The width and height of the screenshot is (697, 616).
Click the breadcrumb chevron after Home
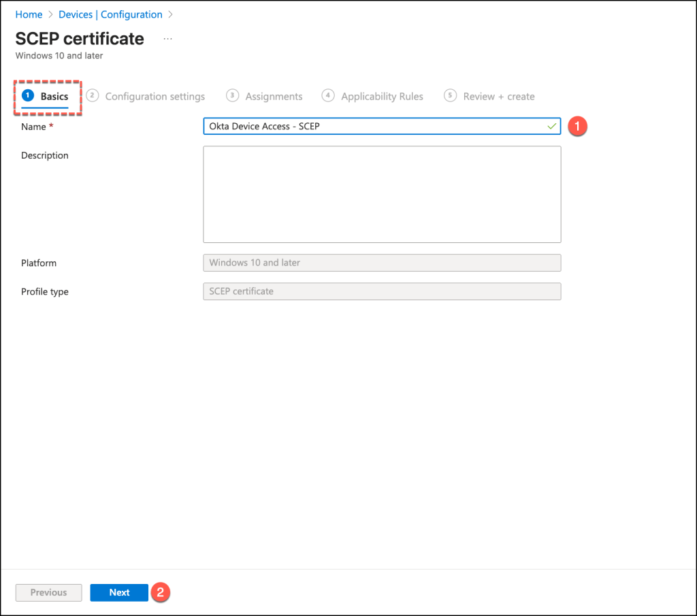tap(50, 14)
